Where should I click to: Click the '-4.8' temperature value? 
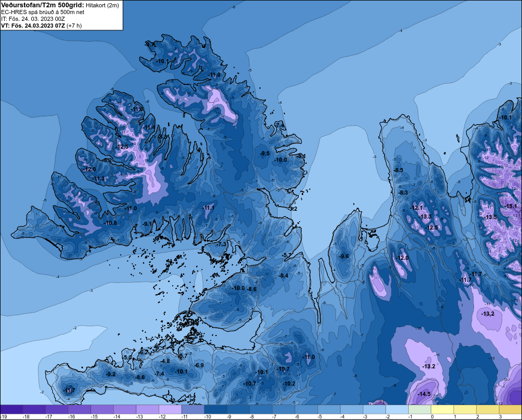[165, 361]
